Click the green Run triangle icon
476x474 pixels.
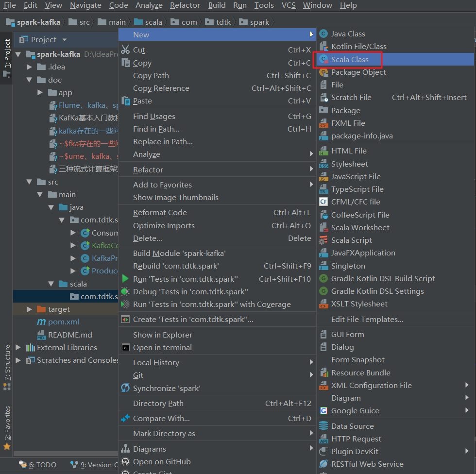point(125,279)
